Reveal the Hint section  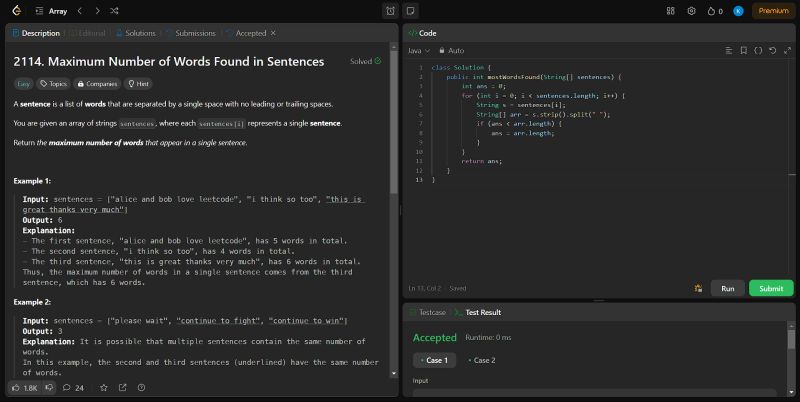click(x=138, y=84)
